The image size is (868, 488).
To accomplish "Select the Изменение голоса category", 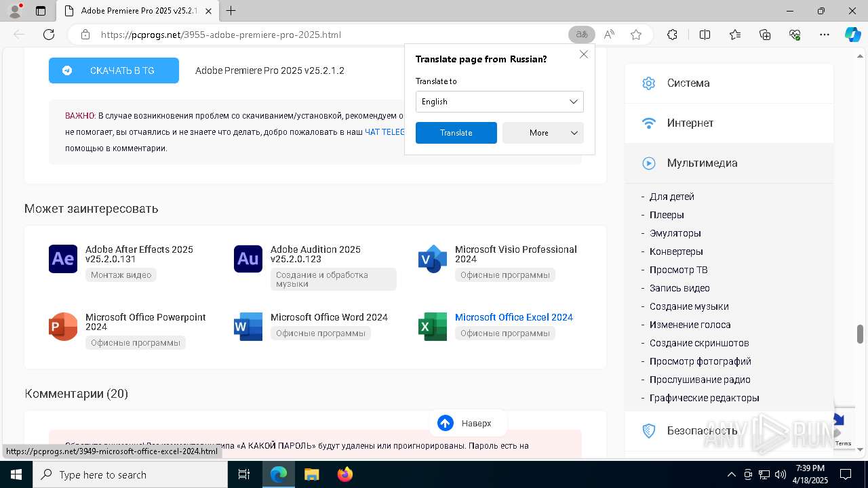I will pyautogui.click(x=690, y=325).
